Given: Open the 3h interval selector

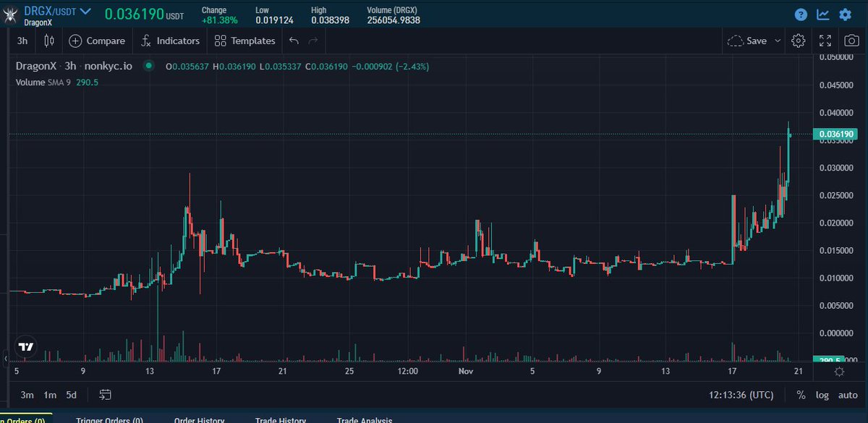Looking at the screenshot, I should pyautogui.click(x=22, y=40).
